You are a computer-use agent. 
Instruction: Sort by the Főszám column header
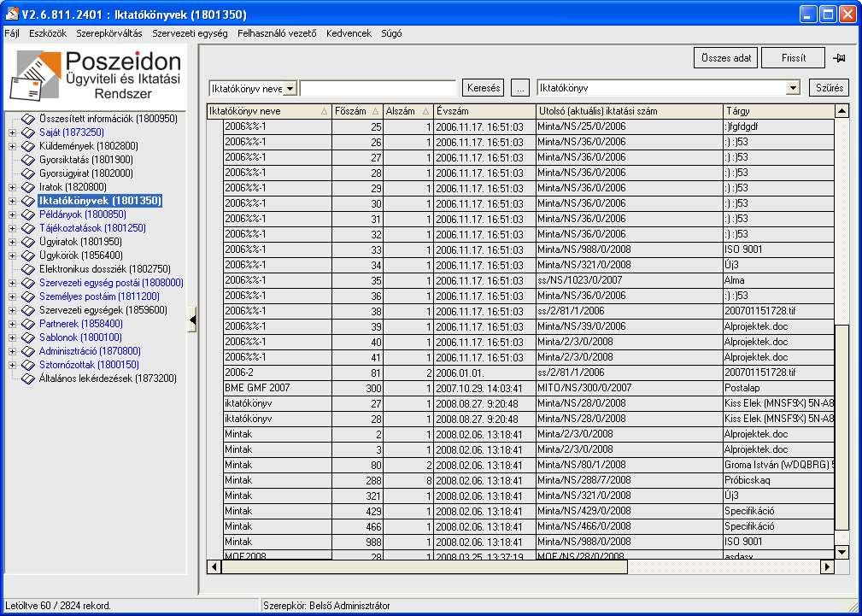(x=357, y=112)
